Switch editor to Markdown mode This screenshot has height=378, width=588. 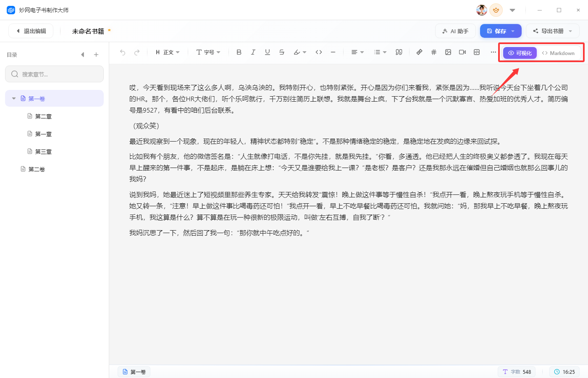point(558,53)
